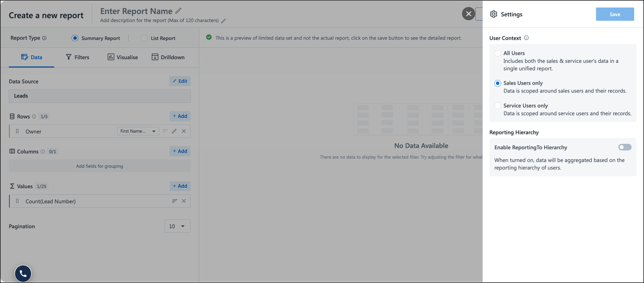Click sort icon on Count(Lead Number)
Screen dimensions: 644x283
pyautogui.click(x=175, y=201)
